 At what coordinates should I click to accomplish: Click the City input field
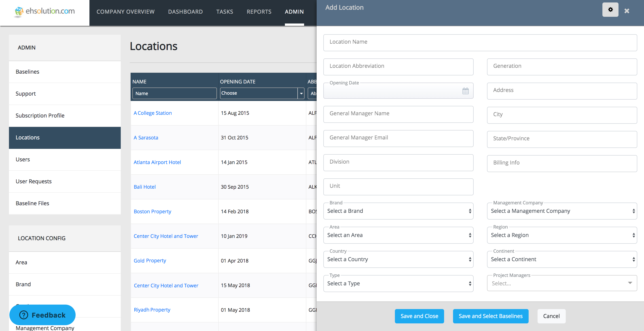(562, 115)
